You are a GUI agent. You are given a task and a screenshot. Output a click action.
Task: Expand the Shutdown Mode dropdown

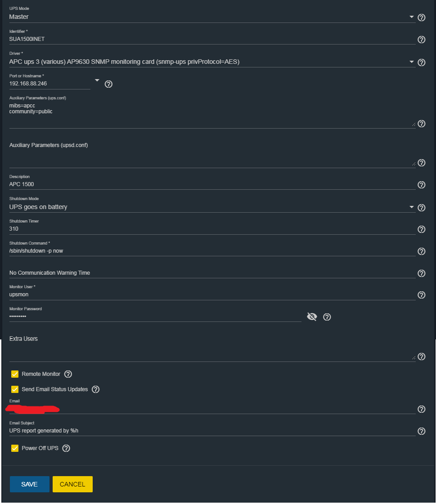click(411, 207)
